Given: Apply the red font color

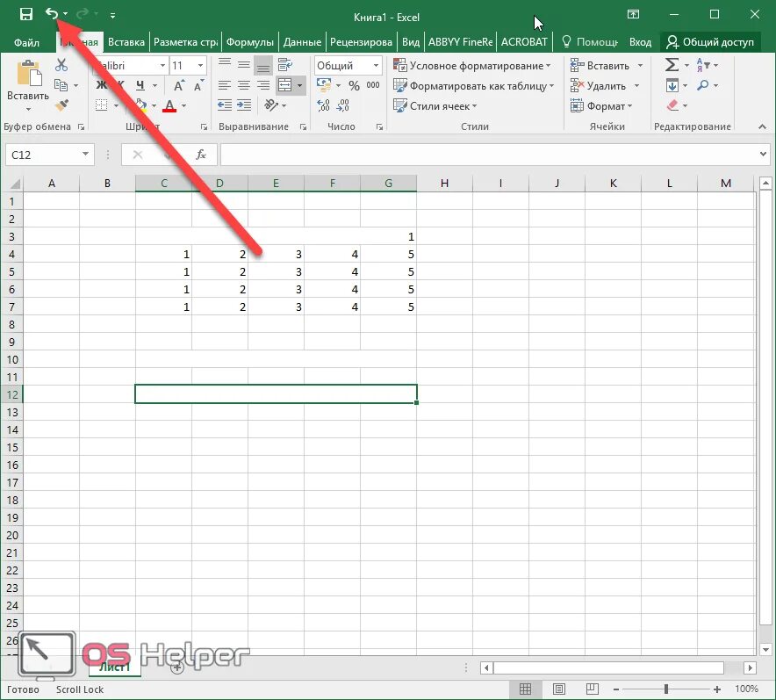Looking at the screenshot, I should click(x=169, y=105).
